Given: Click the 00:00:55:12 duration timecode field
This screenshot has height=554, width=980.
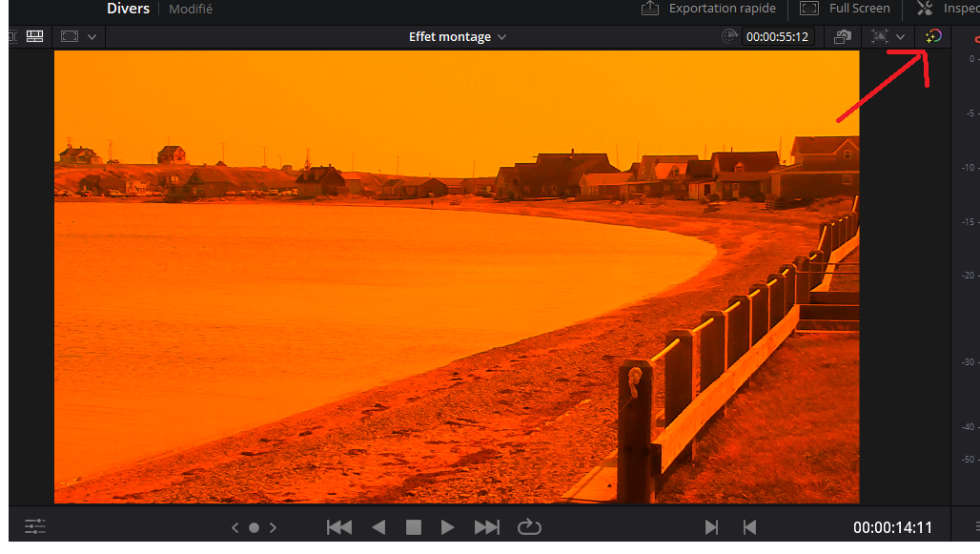Looking at the screenshot, I should coord(777,37).
